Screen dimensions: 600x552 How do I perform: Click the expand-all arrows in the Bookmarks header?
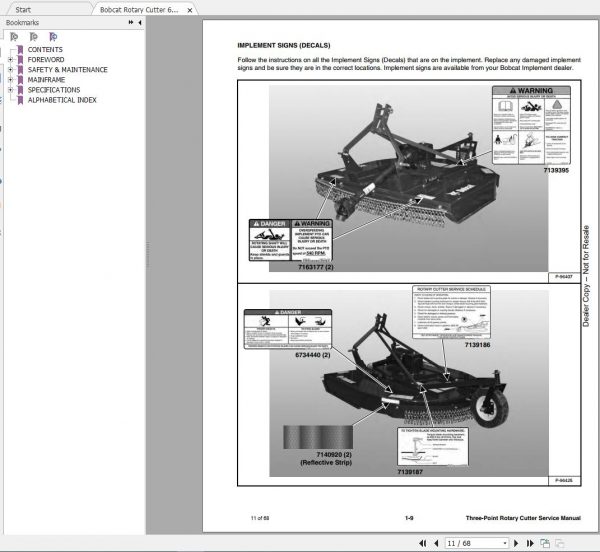coord(131,23)
